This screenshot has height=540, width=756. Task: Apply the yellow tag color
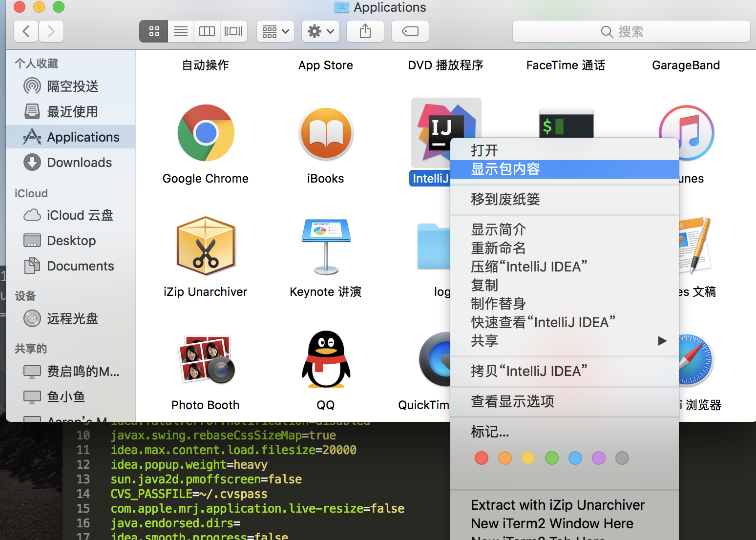point(528,458)
